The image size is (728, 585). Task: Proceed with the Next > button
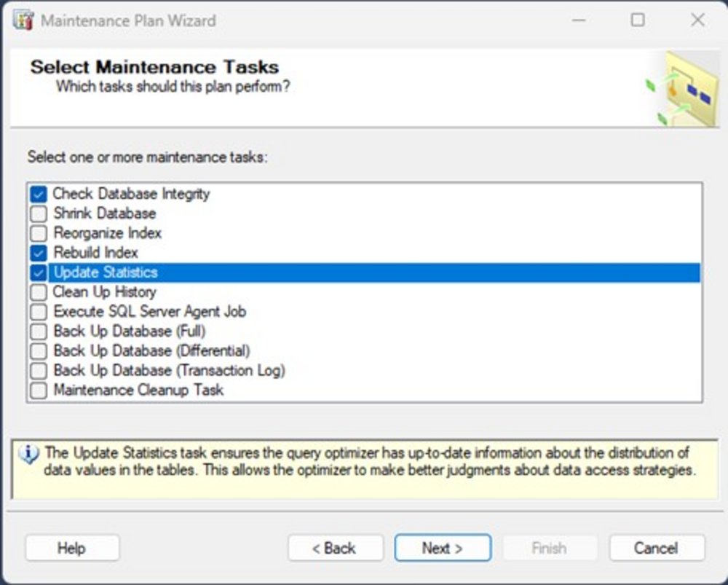(443, 549)
